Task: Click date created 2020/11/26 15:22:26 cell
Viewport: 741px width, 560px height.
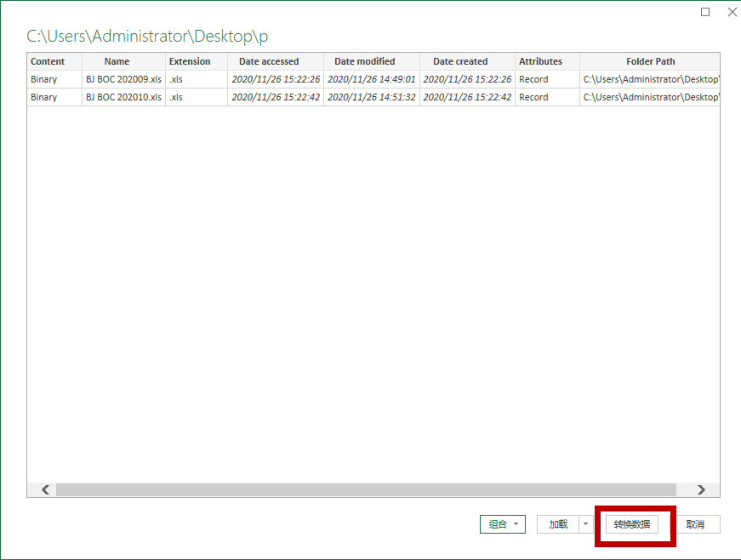Action: pos(467,79)
